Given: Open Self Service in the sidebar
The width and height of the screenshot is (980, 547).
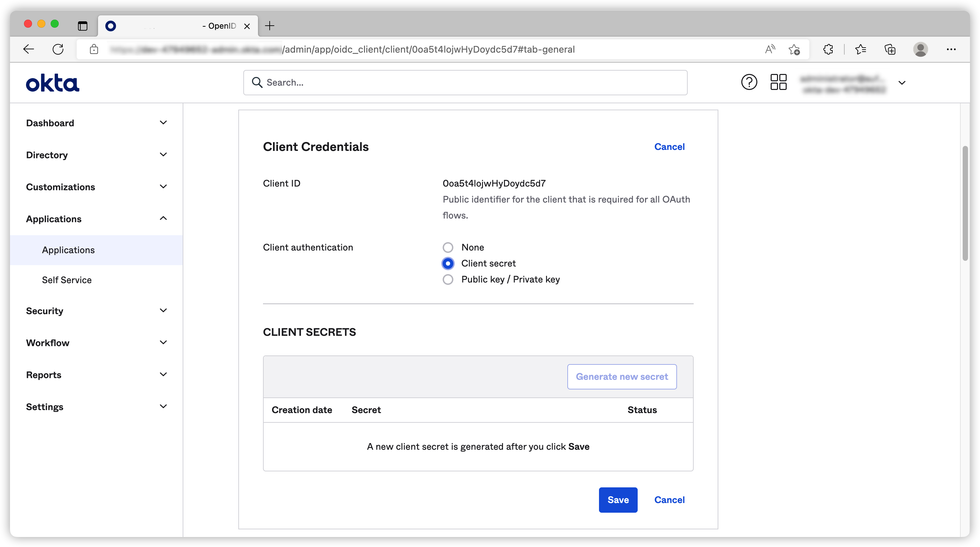Looking at the screenshot, I should click(67, 280).
